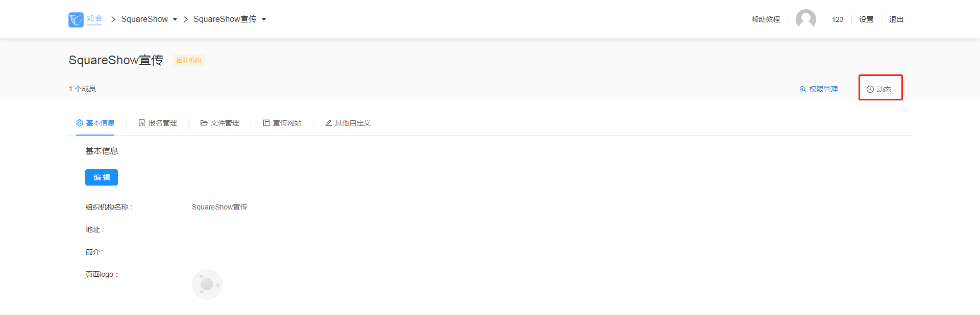This screenshot has width=980, height=315.
Task: Click the 权限管理 people icon
Action: point(803,89)
